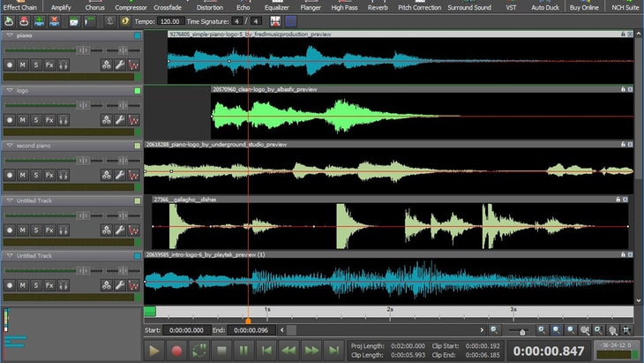Open wrench settings on first Untitled Track
The height and width of the screenshot is (363, 644).
120,230
